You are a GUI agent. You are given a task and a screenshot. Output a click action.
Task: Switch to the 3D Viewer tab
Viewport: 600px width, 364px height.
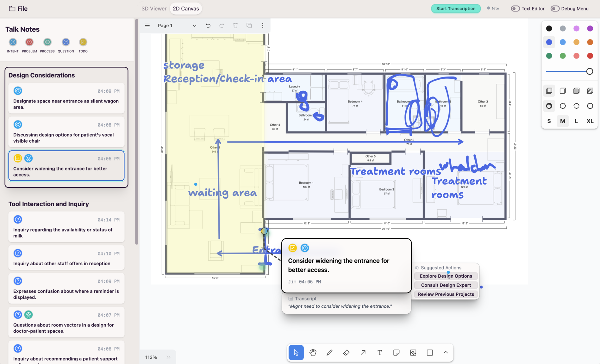154,9
